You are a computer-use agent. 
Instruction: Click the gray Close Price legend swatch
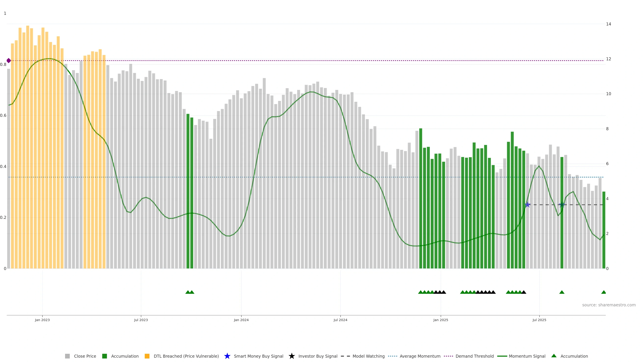[67, 356]
